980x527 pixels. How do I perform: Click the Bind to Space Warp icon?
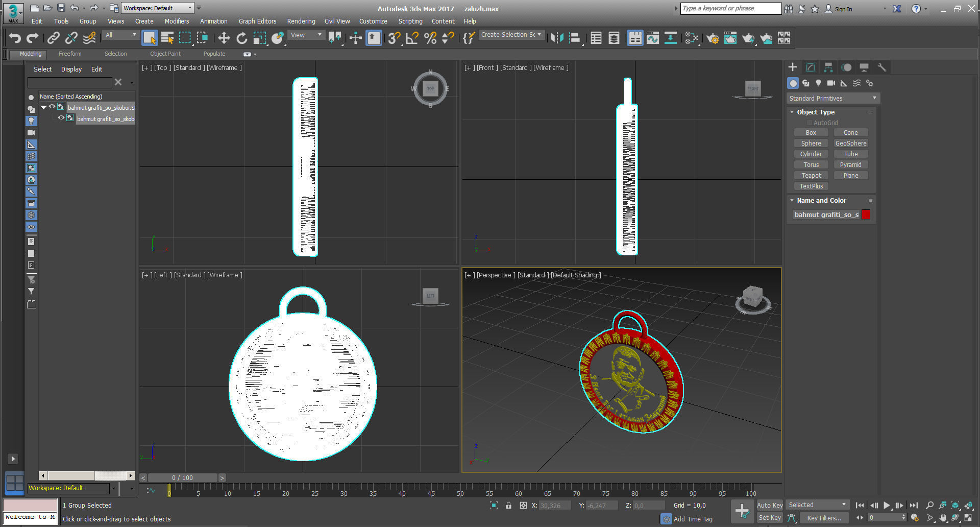point(89,38)
